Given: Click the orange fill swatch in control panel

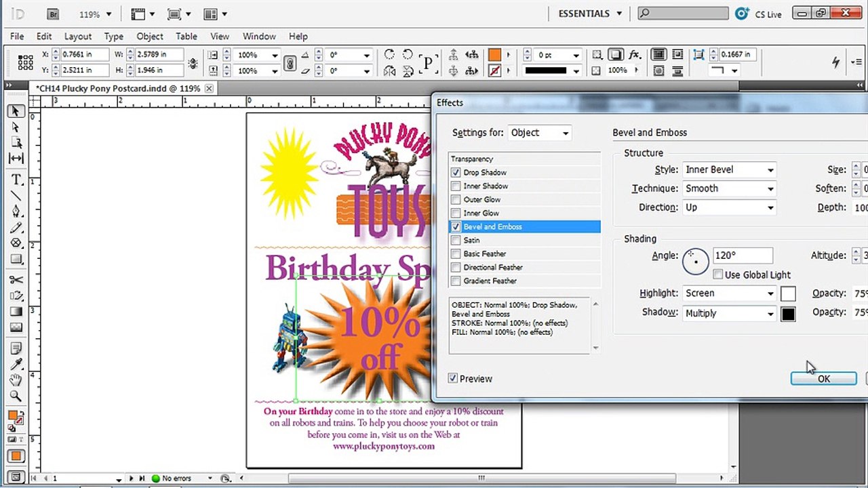Looking at the screenshot, I should tap(494, 55).
